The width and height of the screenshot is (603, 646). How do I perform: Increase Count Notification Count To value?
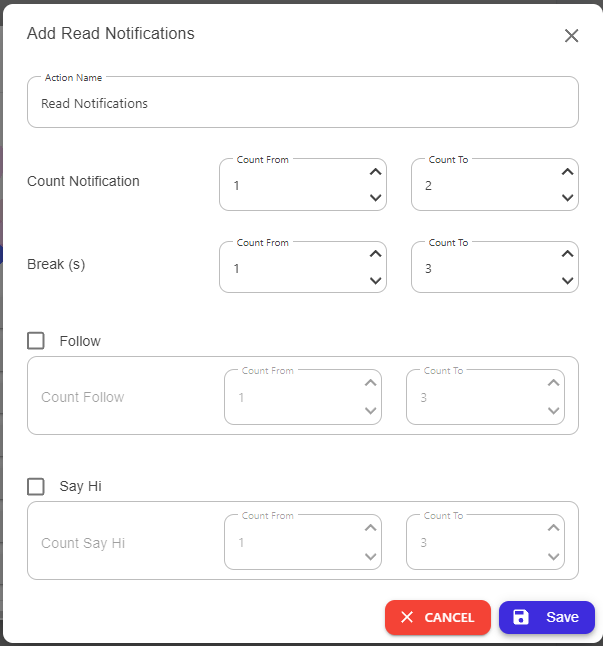coord(568,172)
